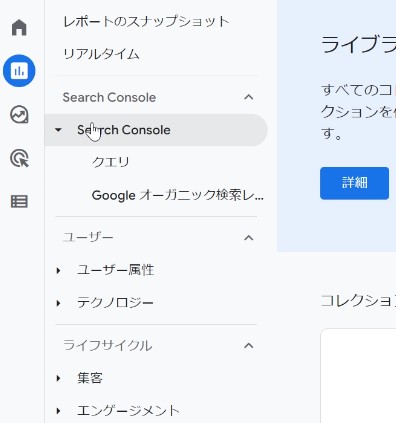Image resolution: width=396 pixels, height=423 pixels.
Task: Expand the テクノロジー tree arrow
Action: 58,303
